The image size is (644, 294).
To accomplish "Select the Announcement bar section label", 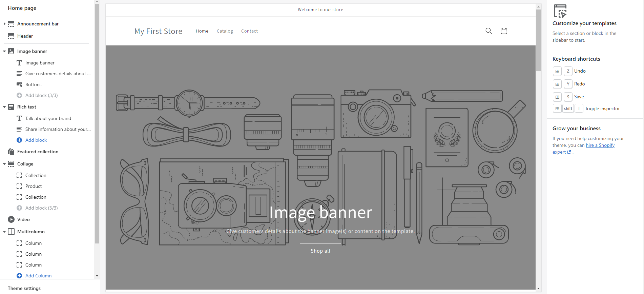I will click(38, 24).
